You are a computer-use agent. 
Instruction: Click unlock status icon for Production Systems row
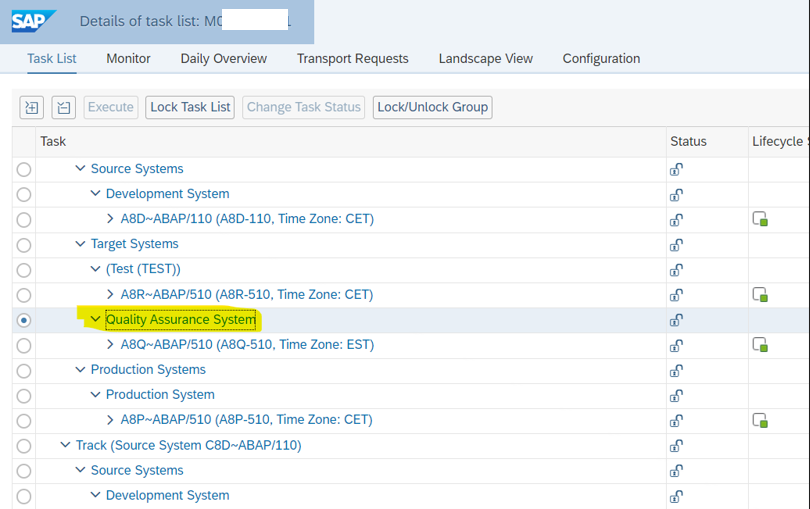click(x=676, y=371)
